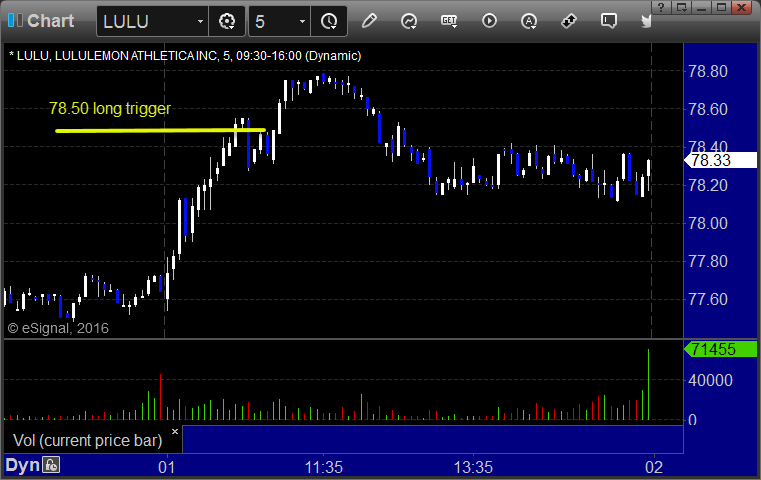Start bar replay with play icon

click(x=489, y=21)
